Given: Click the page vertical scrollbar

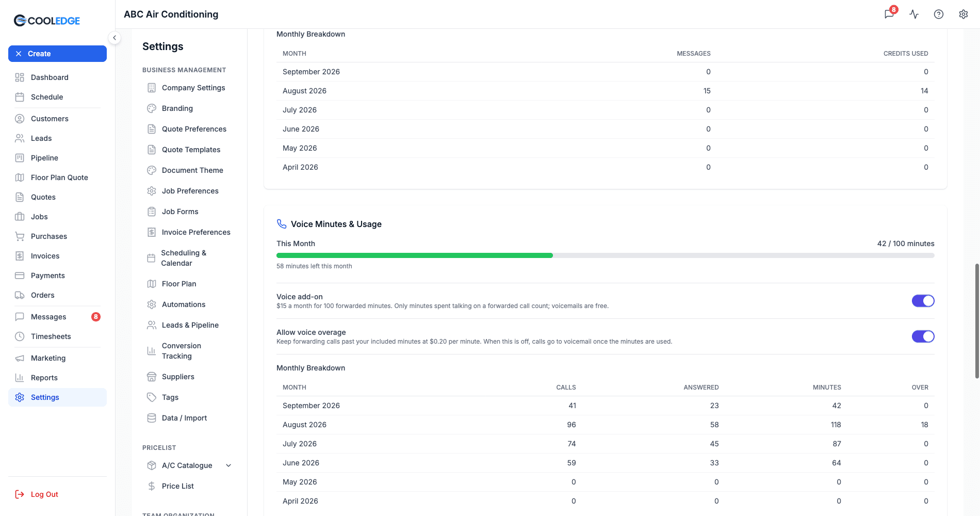Looking at the screenshot, I should [x=977, y=321].
